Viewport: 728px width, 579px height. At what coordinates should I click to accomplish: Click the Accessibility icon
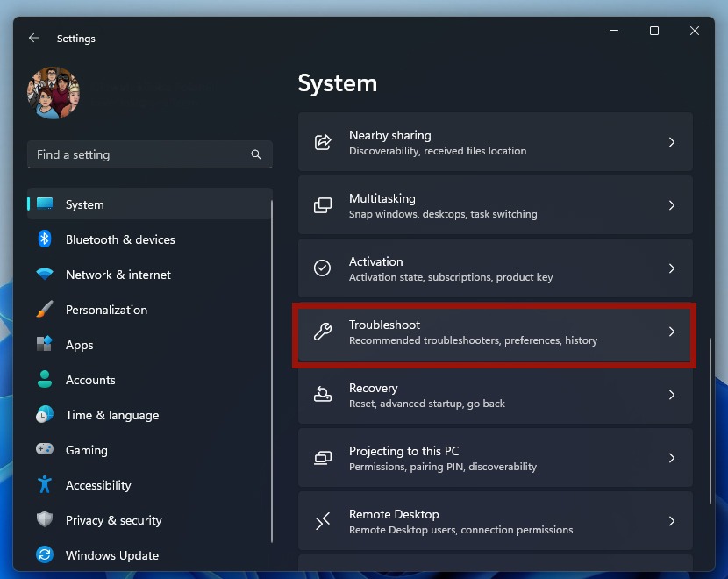pos(46,485)
